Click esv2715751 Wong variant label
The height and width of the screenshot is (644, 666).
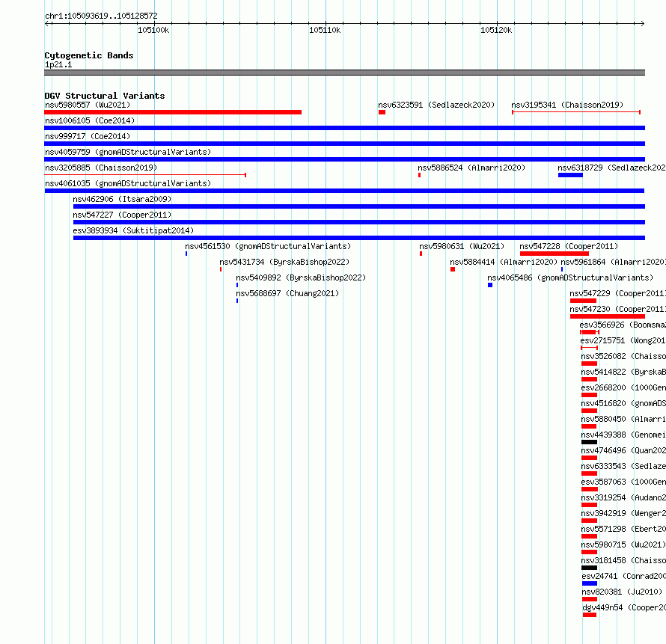pos(623,340)
